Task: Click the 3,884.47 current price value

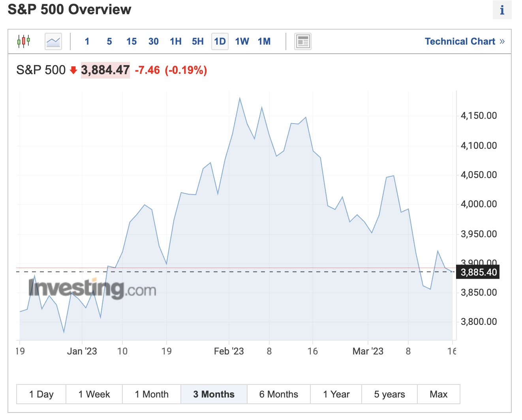Action: click(105, 70)
